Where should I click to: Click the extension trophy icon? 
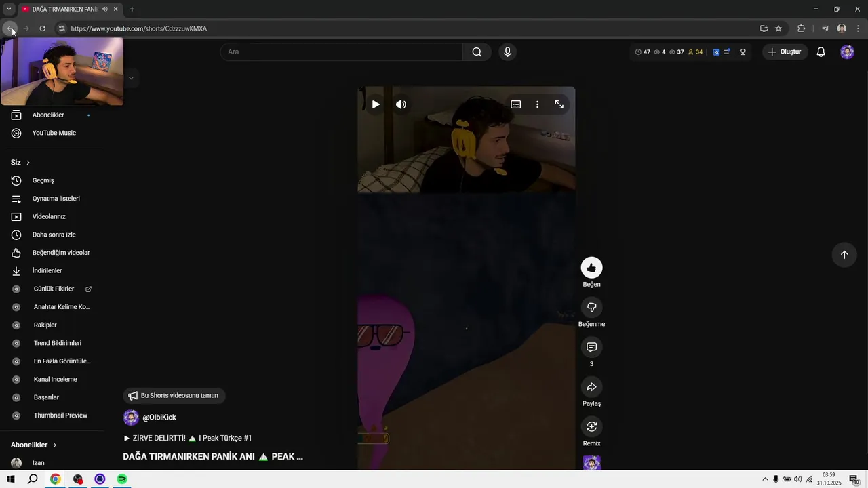tap(743, 52)
